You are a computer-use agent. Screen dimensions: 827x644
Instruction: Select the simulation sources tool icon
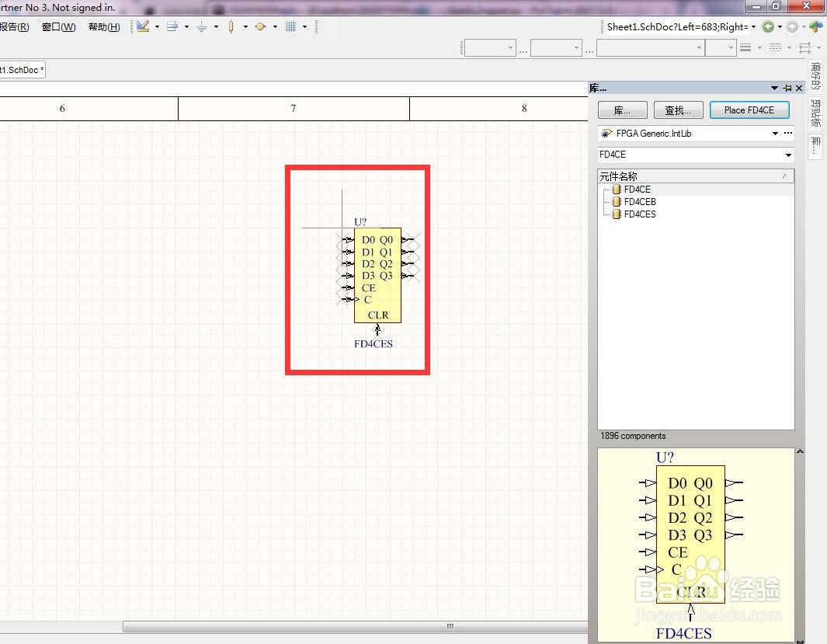point(260,26)
